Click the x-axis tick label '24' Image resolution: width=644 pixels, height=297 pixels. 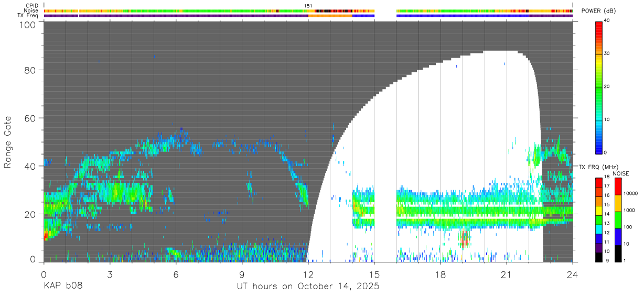pyautogui.click(x=573, y=274)
